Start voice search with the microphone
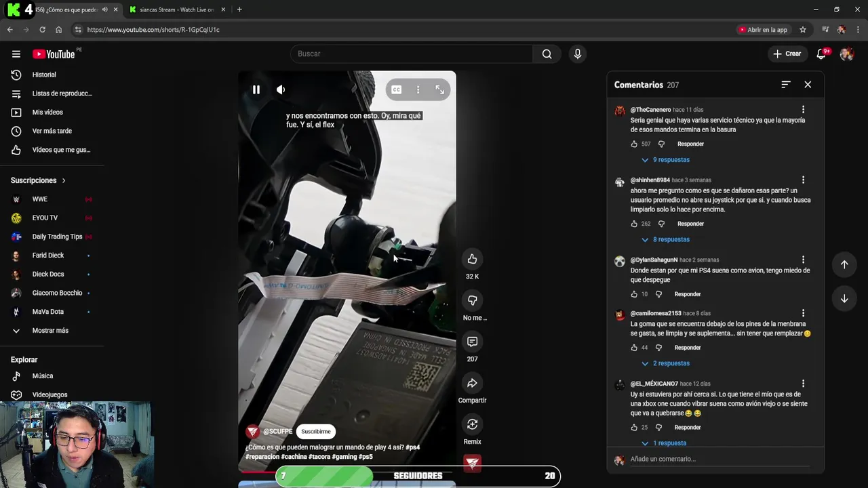Screen dimensions: 868x488 (x=578, y=54)
